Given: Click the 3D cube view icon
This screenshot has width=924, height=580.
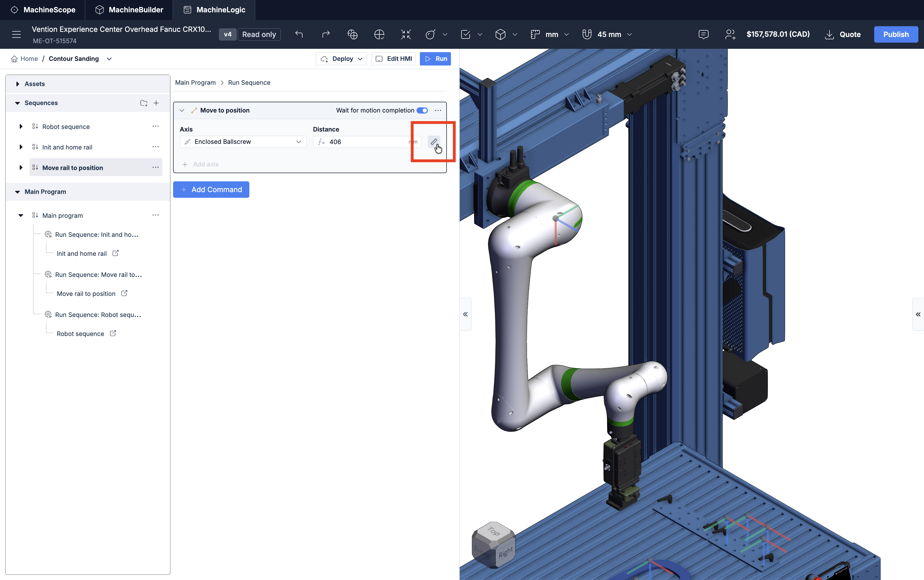Looking at the screenshot, I should pyautogui.click(x=500, y=34).
